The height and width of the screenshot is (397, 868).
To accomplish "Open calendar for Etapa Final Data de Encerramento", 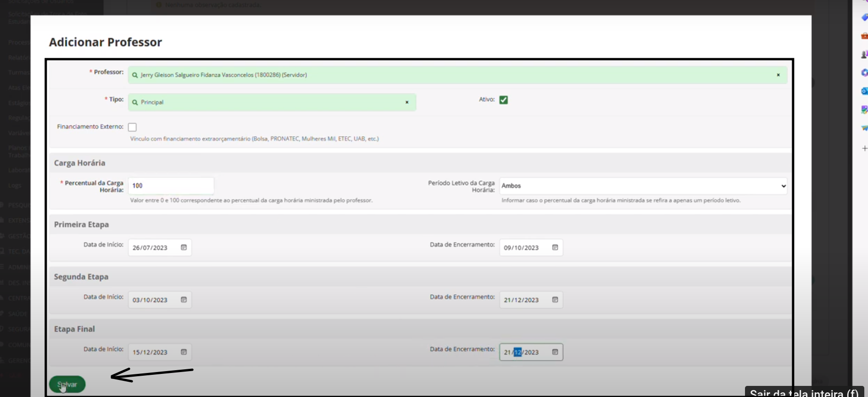I will (x=555, y=352).
